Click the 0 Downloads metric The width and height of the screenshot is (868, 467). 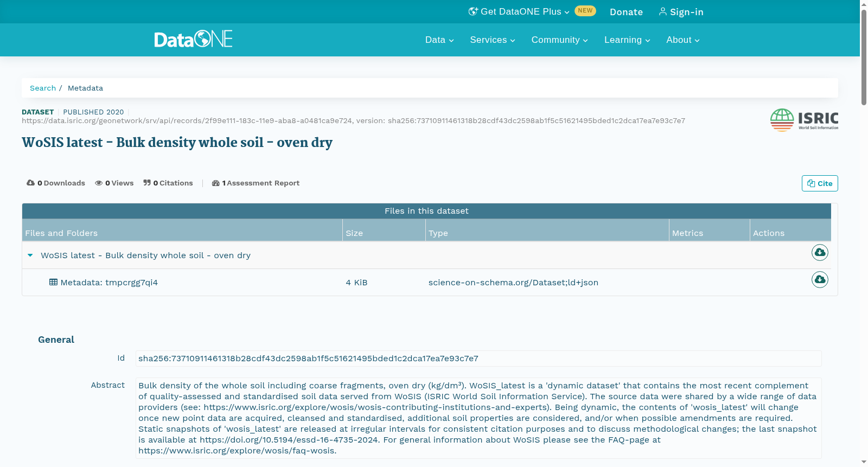pyautogui.click(x=56, y=183)
